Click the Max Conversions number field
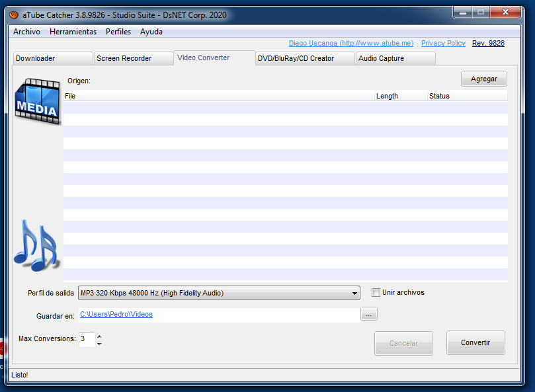The height and width of the screenshot is (392, 535). pyautogui.click(x=87, y=339)
